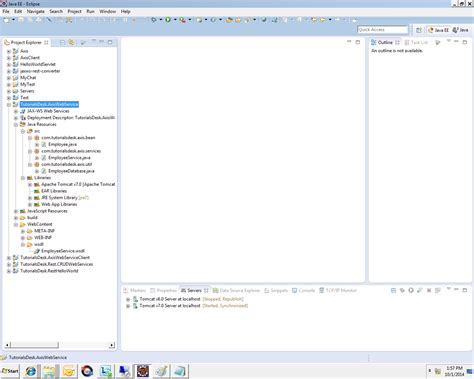
Task: Minimize the Outline view panel
Action: pyautogui.click(x=456, y=42)
